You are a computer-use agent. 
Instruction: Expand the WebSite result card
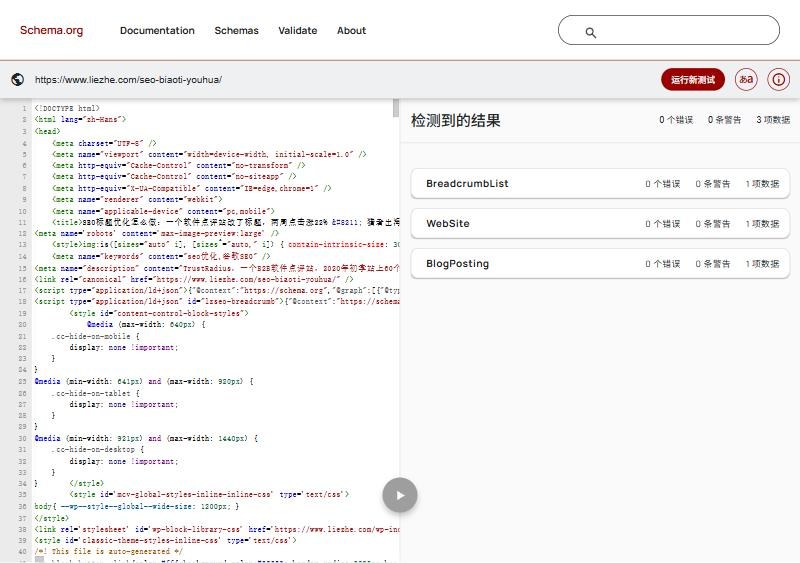click(600, 224)
